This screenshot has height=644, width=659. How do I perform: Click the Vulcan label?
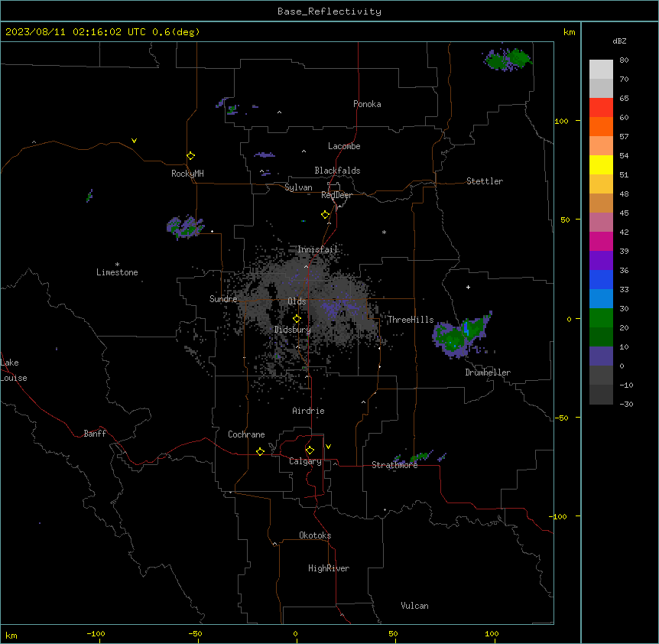(415, 606)
